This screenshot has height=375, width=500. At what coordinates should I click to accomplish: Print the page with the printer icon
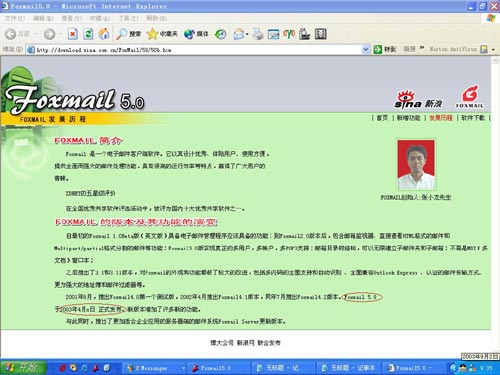tap(258, 34)
